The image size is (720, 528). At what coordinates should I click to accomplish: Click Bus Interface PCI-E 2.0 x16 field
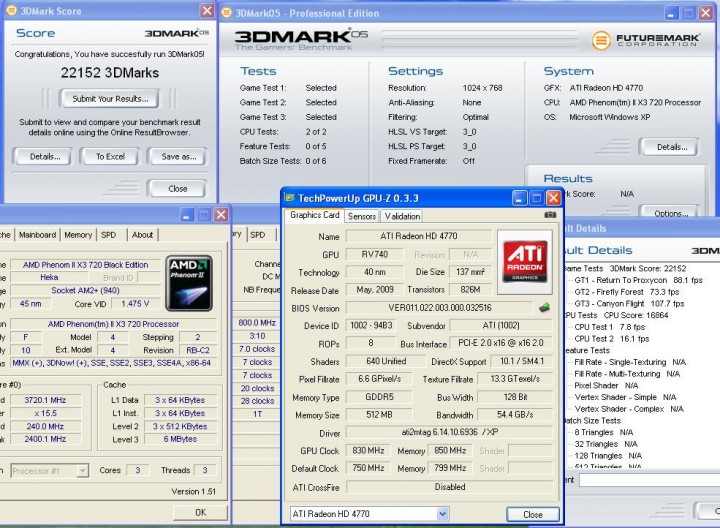pos(501,343)
